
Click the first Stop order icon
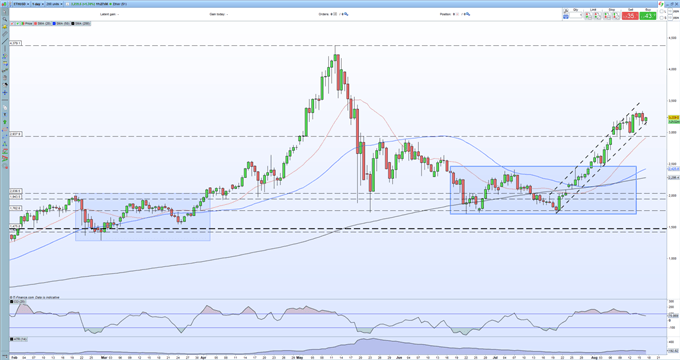(x=607, y=16)
